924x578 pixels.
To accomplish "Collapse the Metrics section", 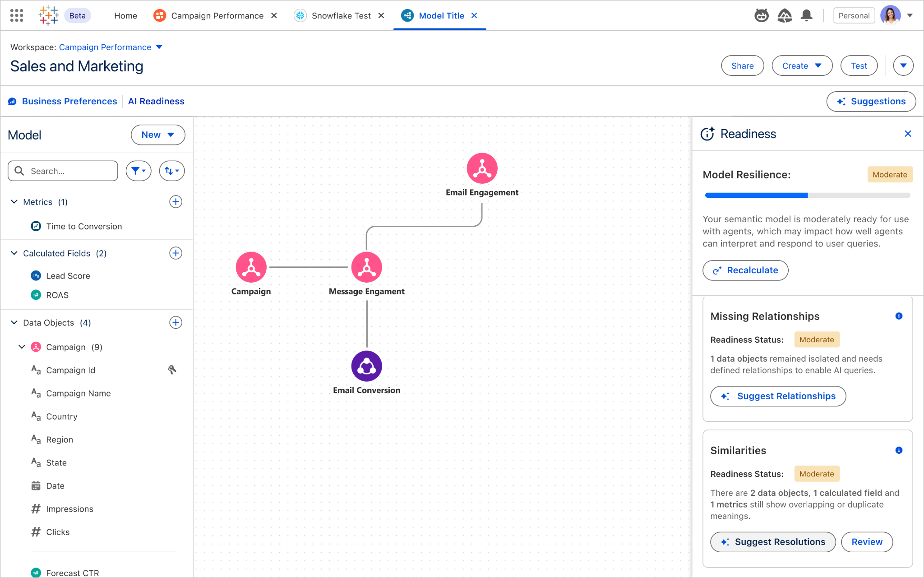I will pos(14,202).
